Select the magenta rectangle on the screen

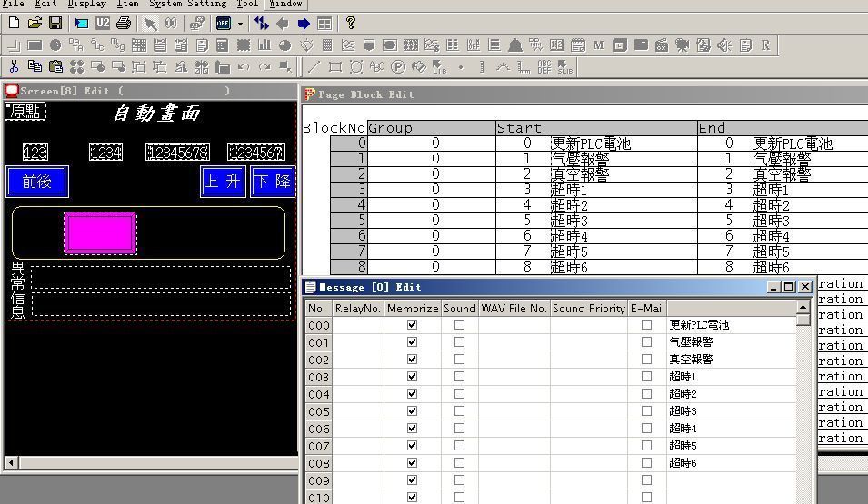(x=100, y=232)
